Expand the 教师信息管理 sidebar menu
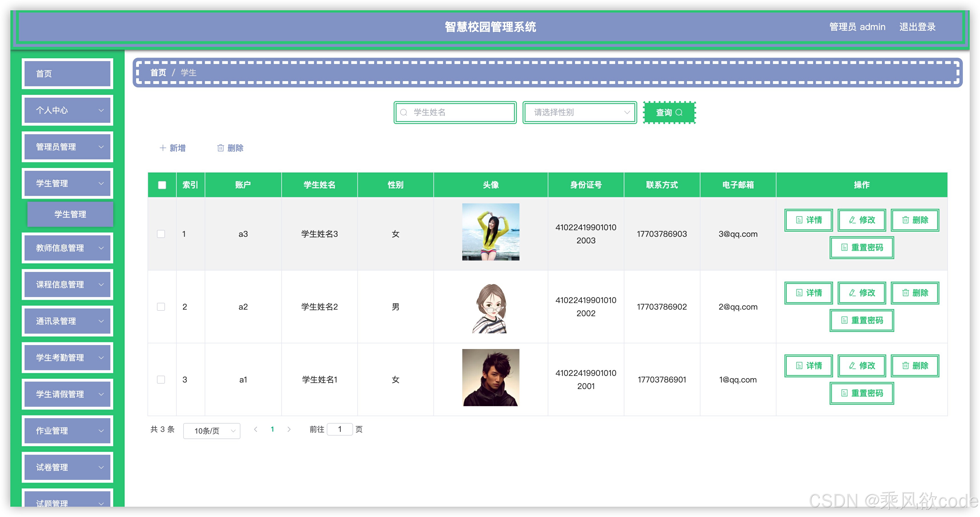The image size is (980, 517). [67, 248]
